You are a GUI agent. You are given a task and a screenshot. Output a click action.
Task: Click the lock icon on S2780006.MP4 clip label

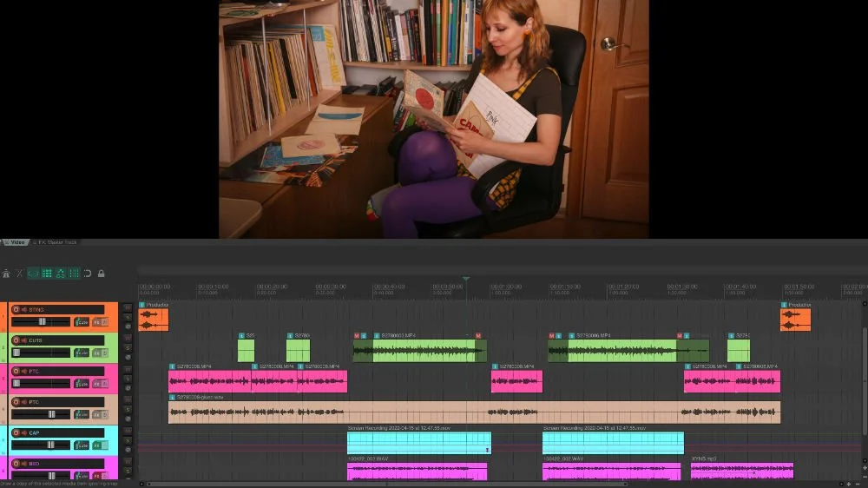(572, 336)
